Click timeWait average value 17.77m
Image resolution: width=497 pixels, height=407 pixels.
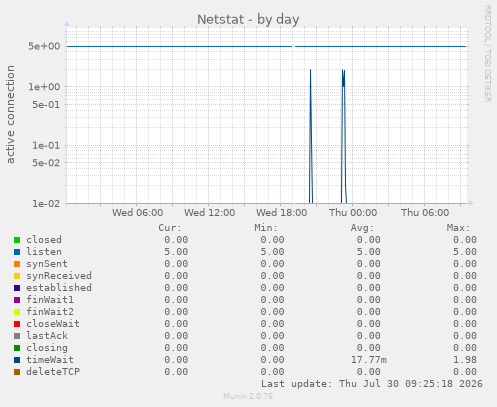[369, 360]
